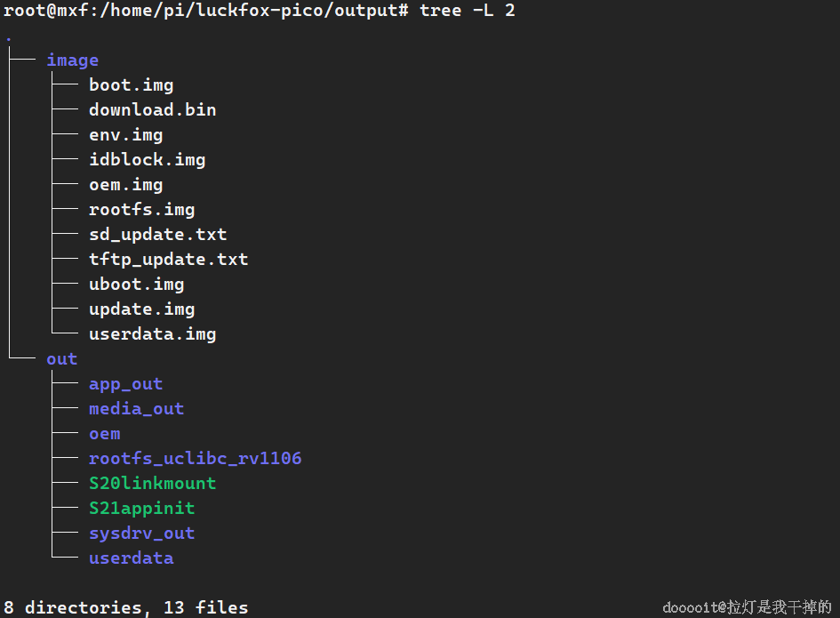Select rootfs_uclibc_rv1106 directory
This screenshot has width=840, height=618.
(195, 459)
